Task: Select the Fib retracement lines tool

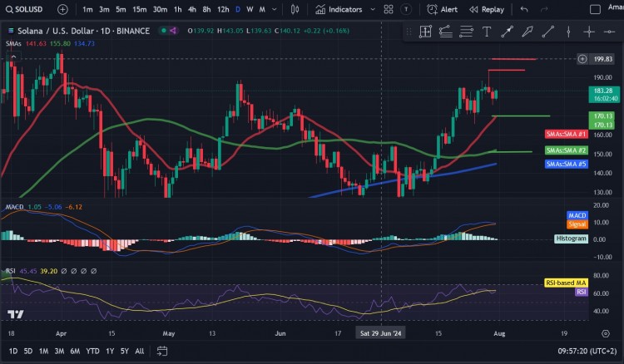Action: [x=466, y=32]
